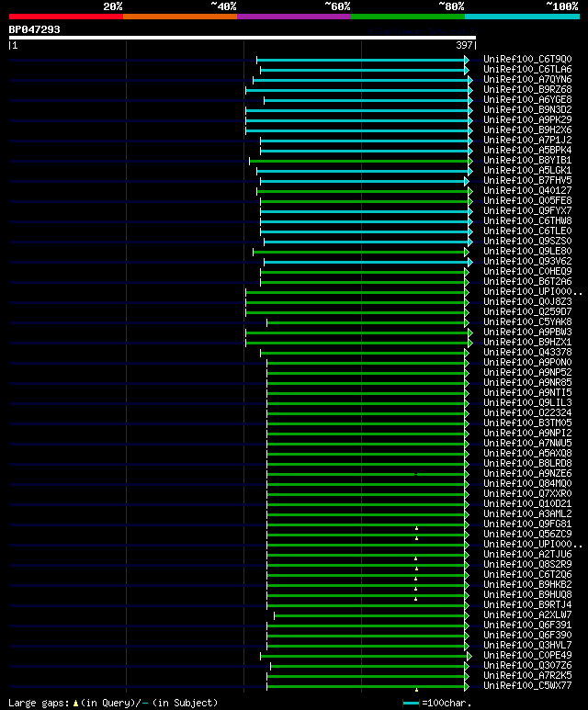Image resolution: width=588 pixels, height=710 pixels.
Task: Click the UniRef100_B3TM05 subject name
Action: pyautogui.click(x=527, y=423)
